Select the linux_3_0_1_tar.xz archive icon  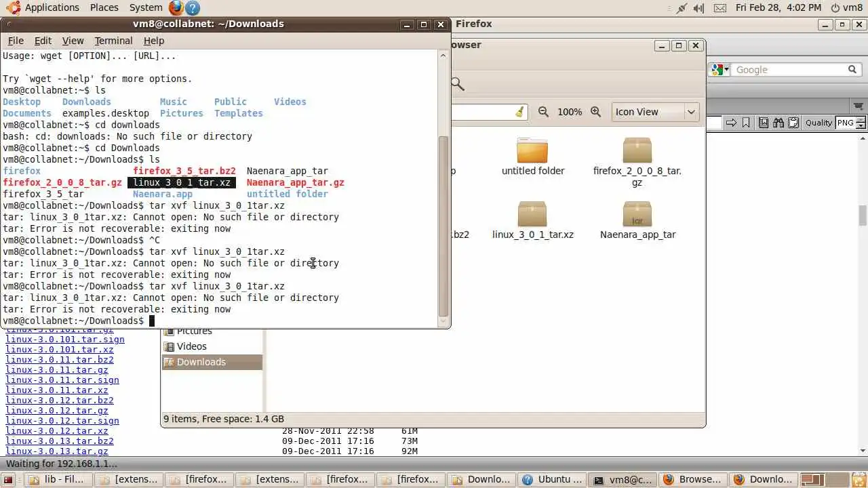(x=532, y=213)
